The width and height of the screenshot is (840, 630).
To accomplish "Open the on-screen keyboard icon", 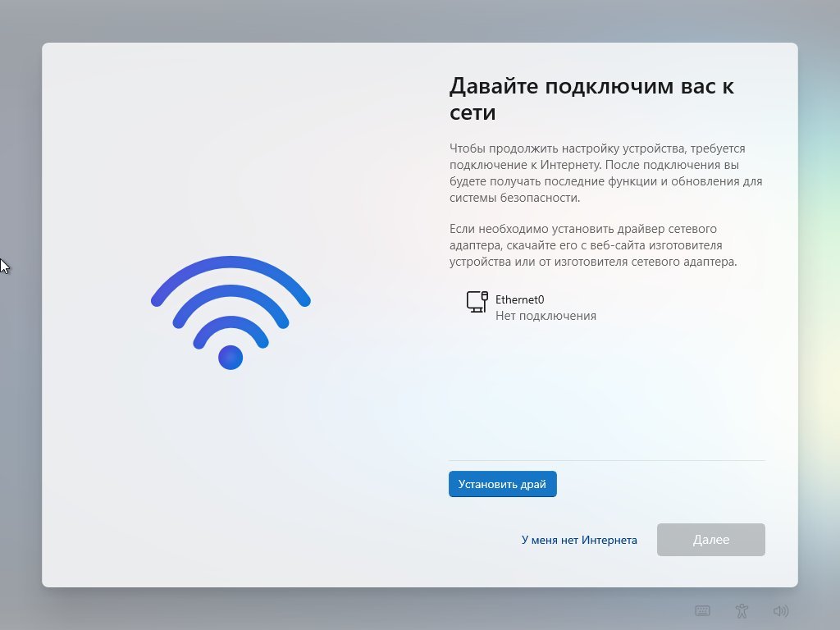I will 702,610.
